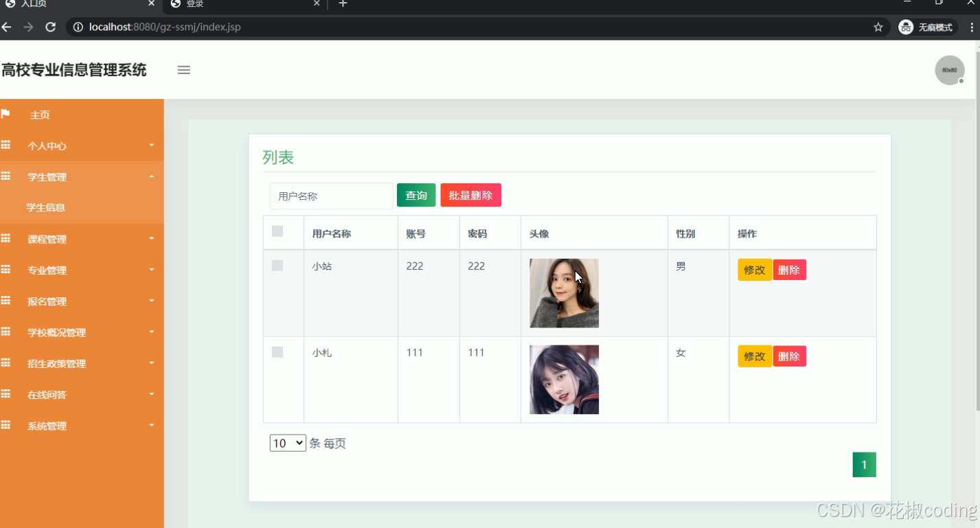
Task: Click the grid icon beside 学生管理
Action: [x=7, y=176]
